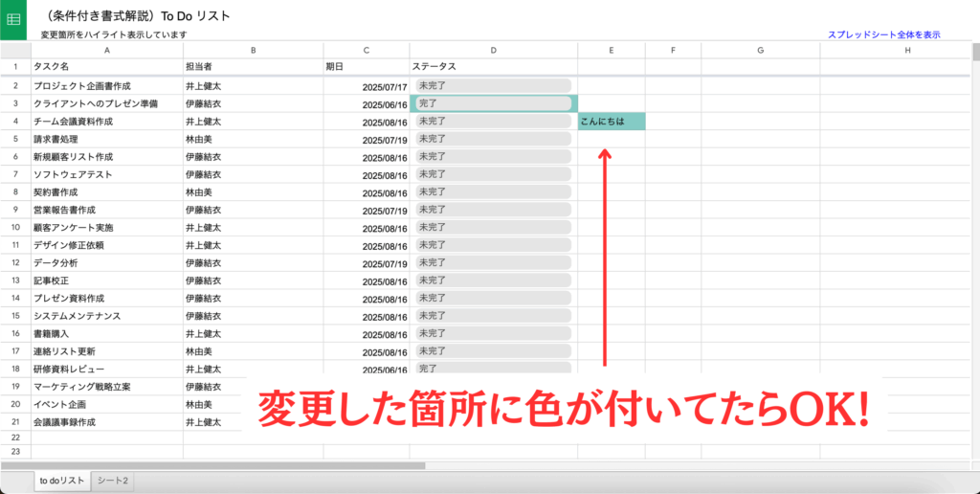Switch to the to doリスト sheet tab
Screen dimensions: 980x494
tap(62, 481)
